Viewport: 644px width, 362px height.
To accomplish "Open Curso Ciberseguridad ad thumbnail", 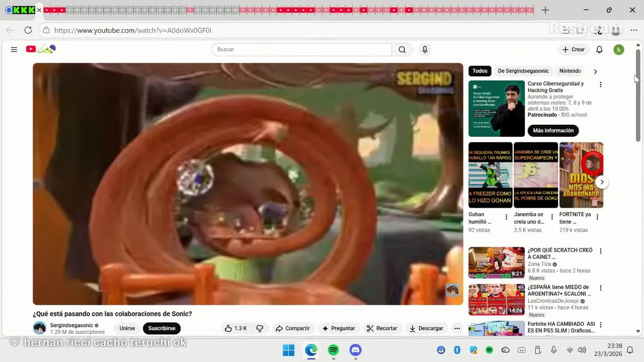I will tap(497, 109).
